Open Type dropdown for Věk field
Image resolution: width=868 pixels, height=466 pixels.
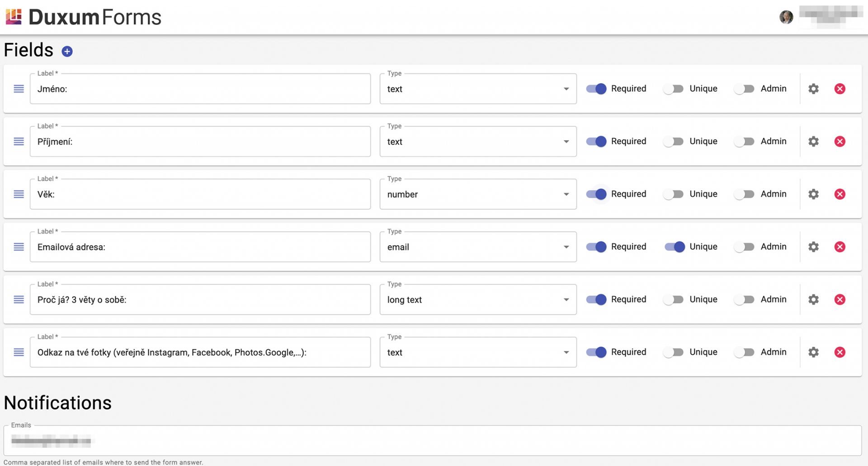478,194
